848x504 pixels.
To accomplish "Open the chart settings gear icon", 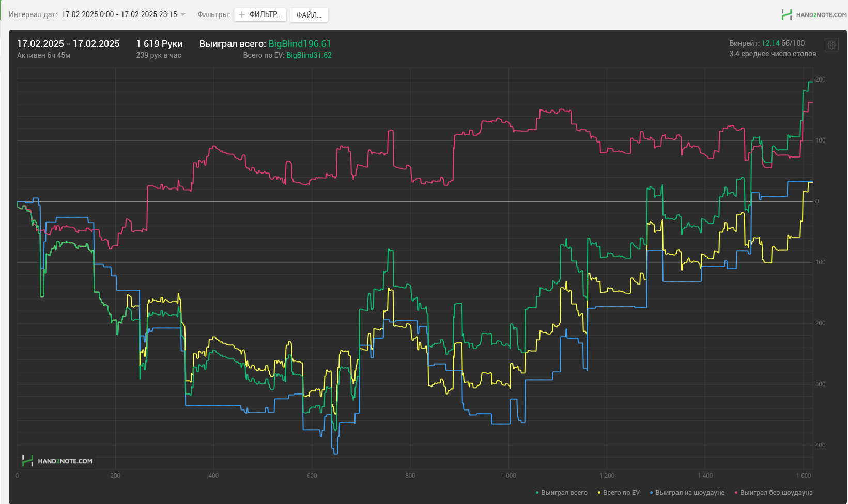I will tap(831, 45).
